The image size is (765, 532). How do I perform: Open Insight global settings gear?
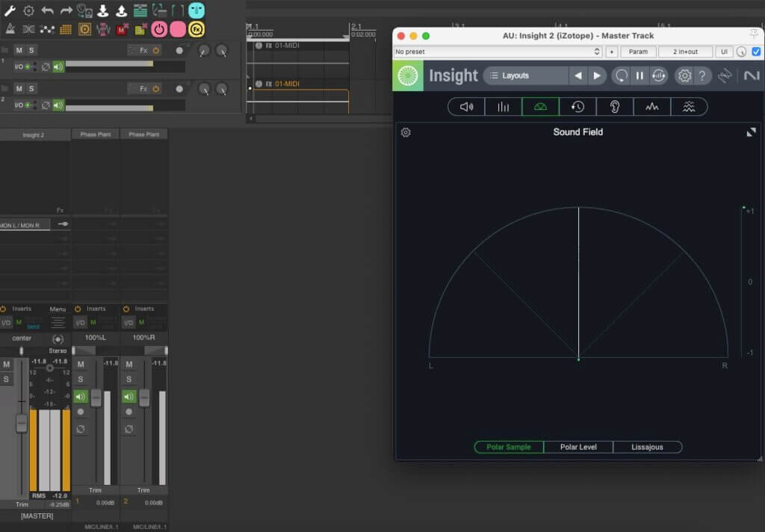coord(684,75)
